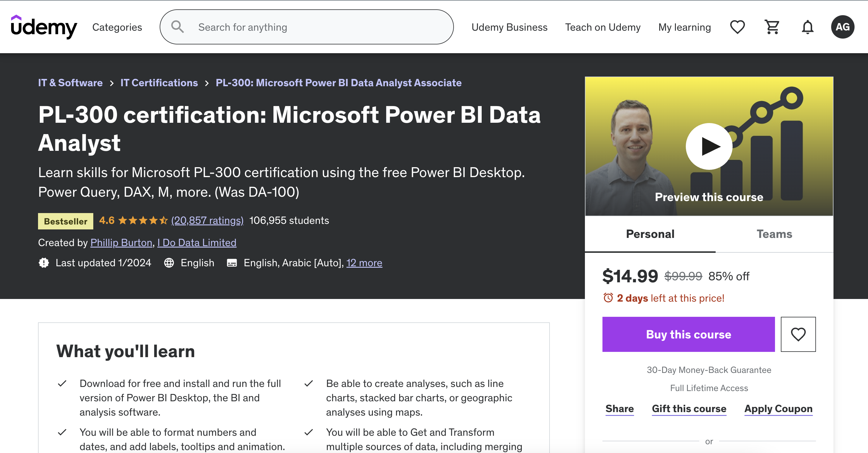The image size is (868, 453).
Task: Open PL-300 Data Analyst Associate breadcrumb
Action: tap(338, 82)
